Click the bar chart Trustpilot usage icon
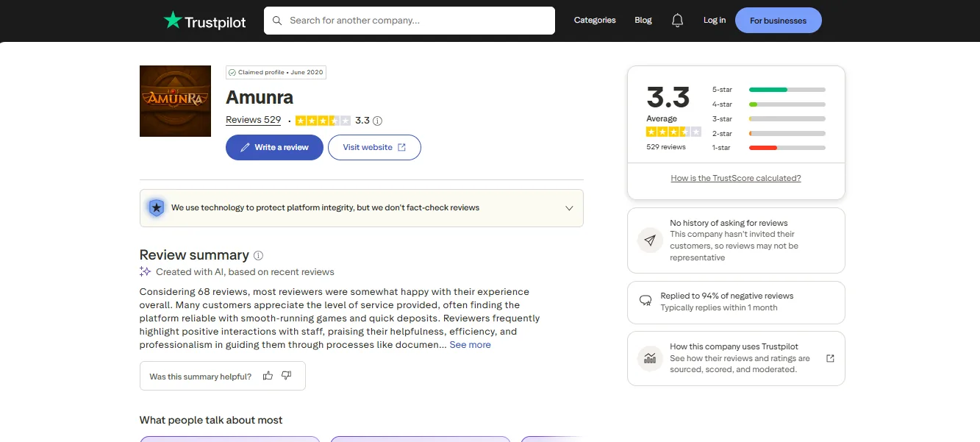980x442 pixels. point(650,358)
